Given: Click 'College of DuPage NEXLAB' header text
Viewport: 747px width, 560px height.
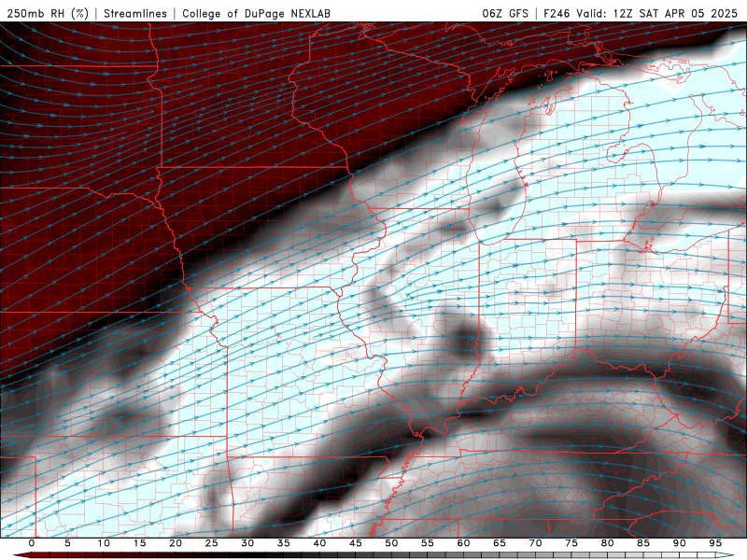Looking at the screenshot, I should coord(256,13).
